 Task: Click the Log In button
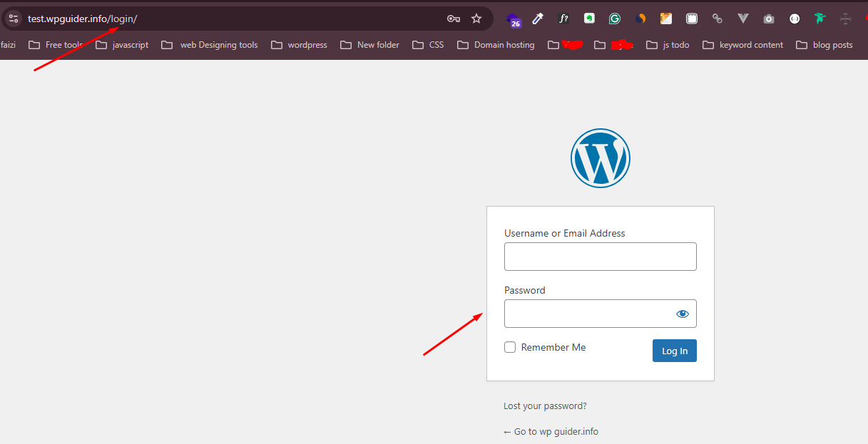(x=675, y=351)
